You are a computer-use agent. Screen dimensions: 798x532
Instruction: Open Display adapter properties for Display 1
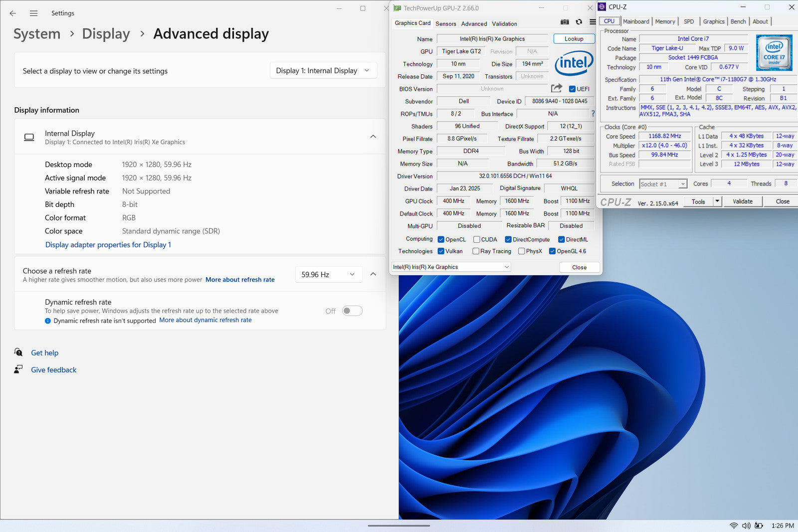click(108, 245)
